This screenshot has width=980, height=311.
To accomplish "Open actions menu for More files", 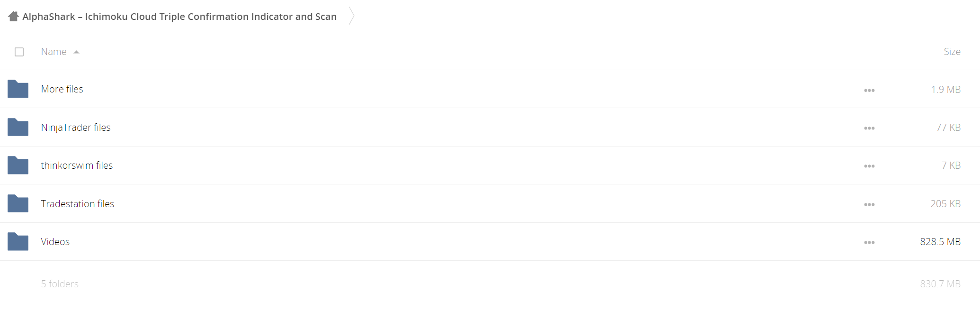I will [869, 90].
